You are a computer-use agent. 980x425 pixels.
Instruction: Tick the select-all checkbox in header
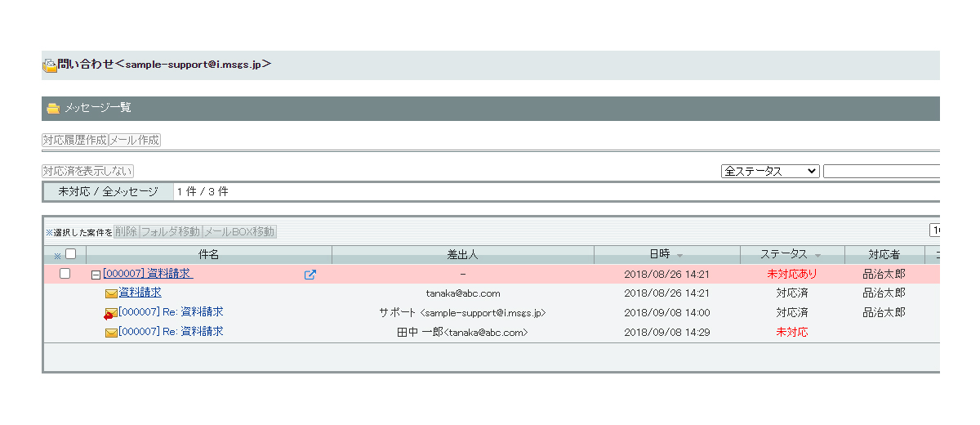pyautogui.click(x=70, y=254)
